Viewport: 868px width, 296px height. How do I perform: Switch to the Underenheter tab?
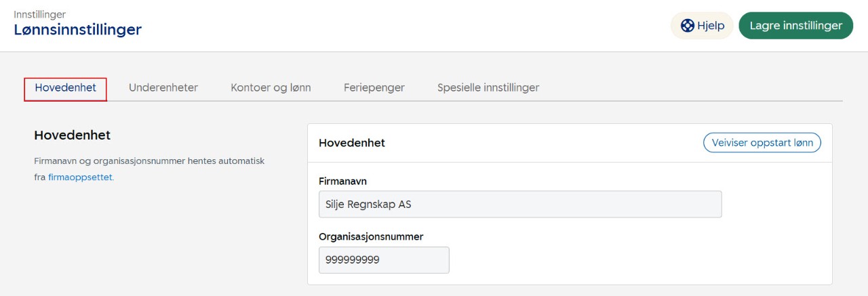(163, 88)
